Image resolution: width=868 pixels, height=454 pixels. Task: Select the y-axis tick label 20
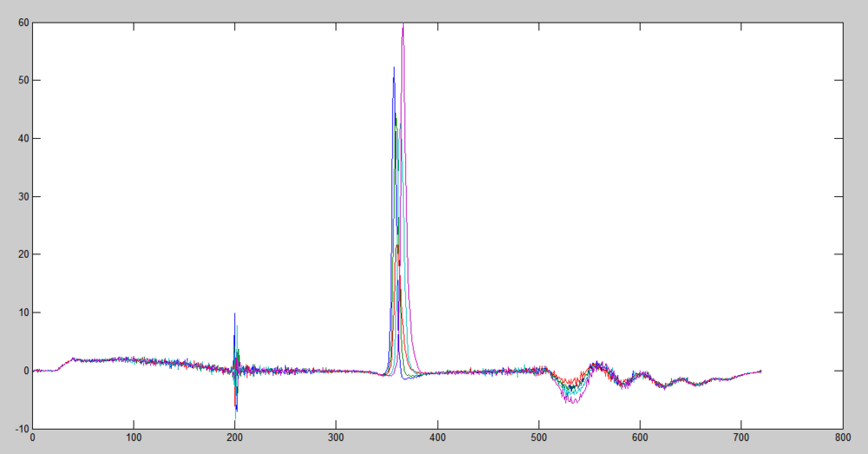(x=24, y=254)
